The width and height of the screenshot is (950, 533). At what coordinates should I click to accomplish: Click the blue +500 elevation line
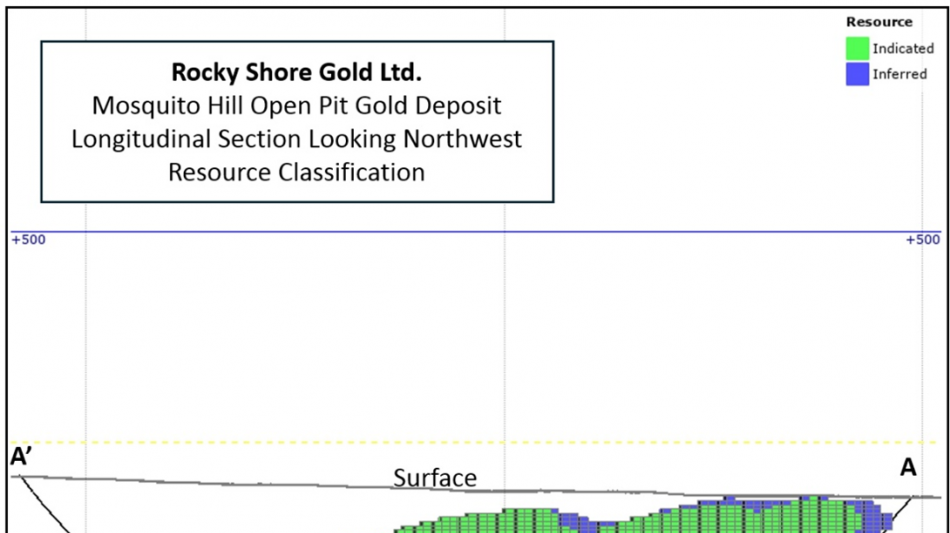point(476,231)
